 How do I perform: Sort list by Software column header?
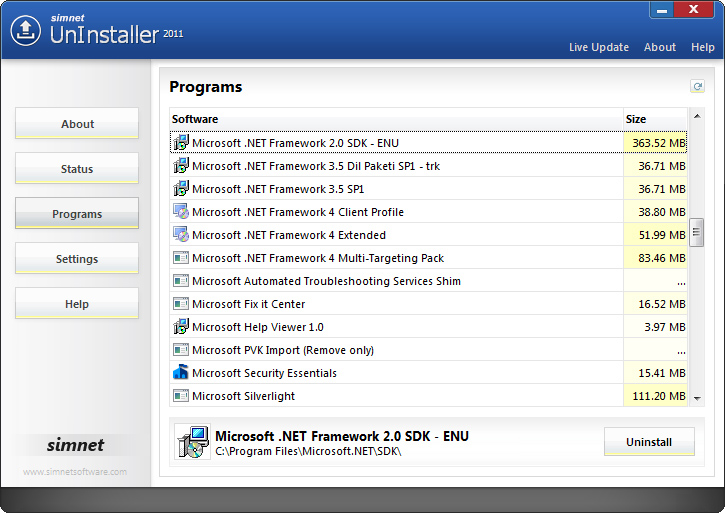click(x=397, y=119)
